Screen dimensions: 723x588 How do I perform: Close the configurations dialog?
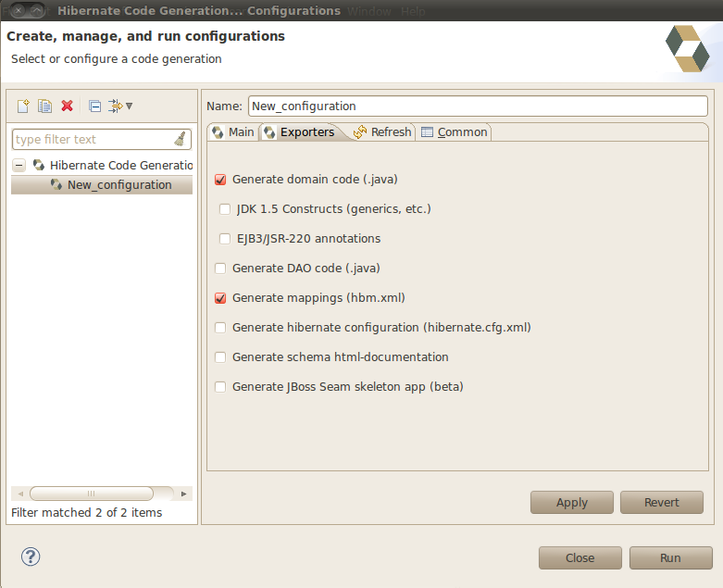580,558
